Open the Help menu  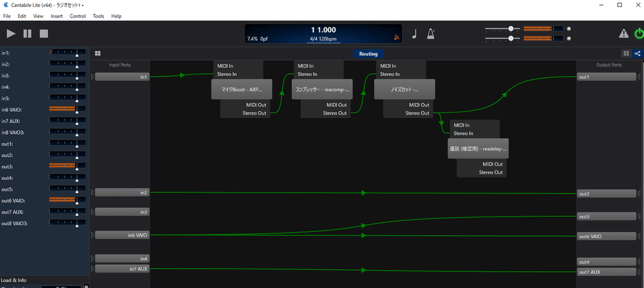tap(116, 16)
